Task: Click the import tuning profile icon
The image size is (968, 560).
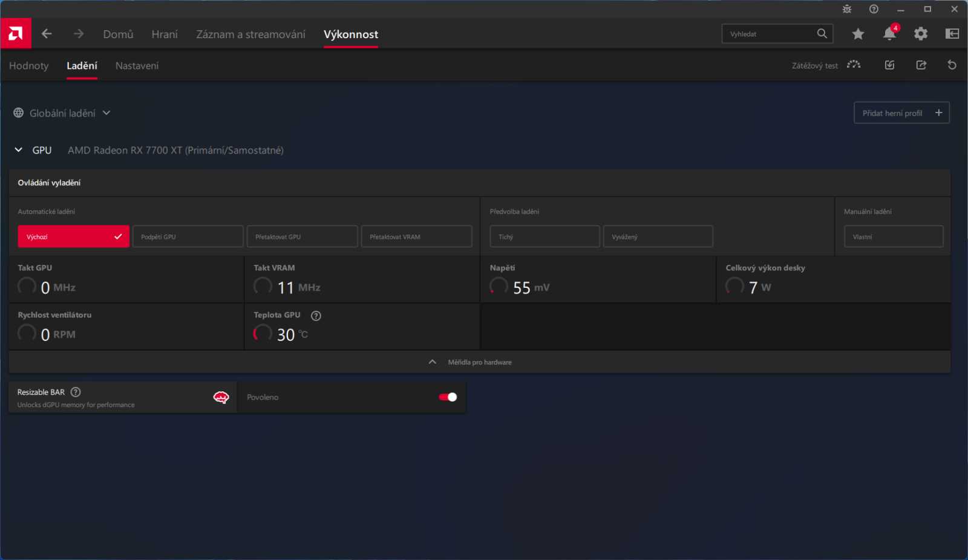Action: pos(889,65)
